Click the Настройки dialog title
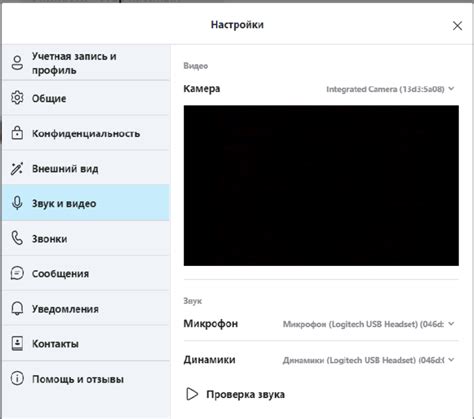This screenshot has height=419, width=474. point(237,25)
